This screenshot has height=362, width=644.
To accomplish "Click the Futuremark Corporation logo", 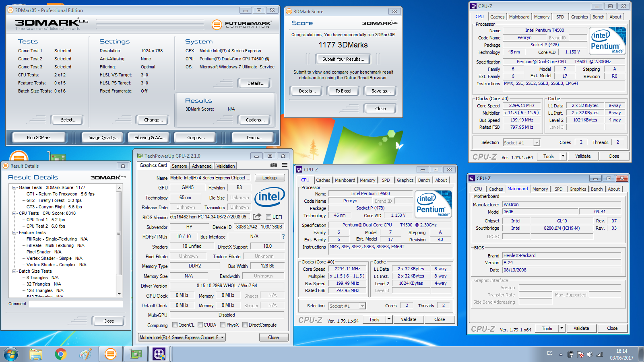I will [242, 25].
